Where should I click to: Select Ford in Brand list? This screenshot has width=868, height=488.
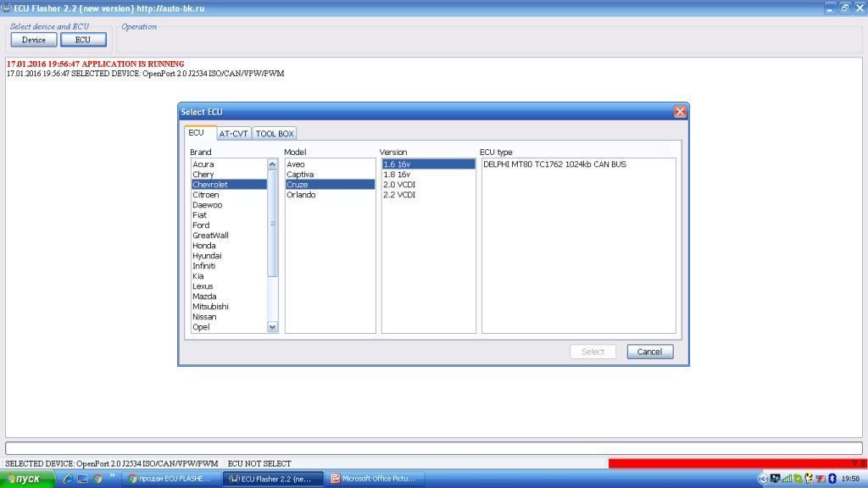(x=229, y=225)
